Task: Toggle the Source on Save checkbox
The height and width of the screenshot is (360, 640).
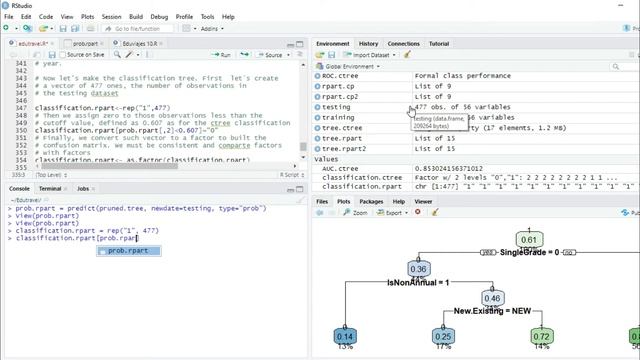Action: point(62,55)
